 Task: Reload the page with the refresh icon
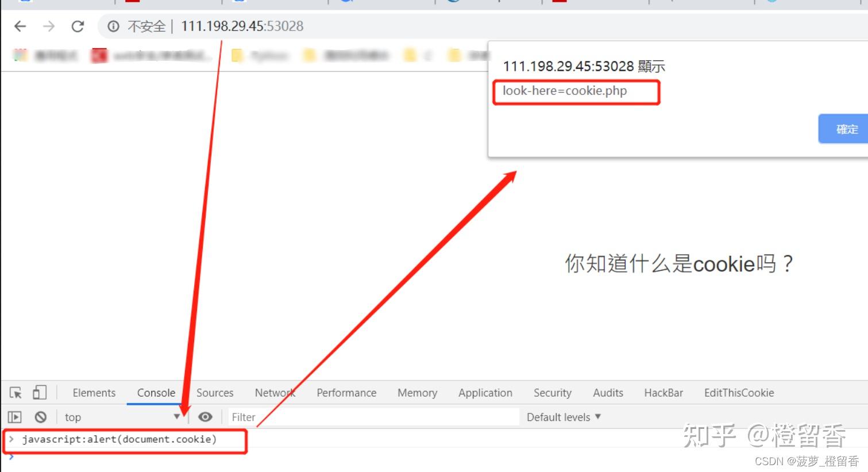[78, 26]
